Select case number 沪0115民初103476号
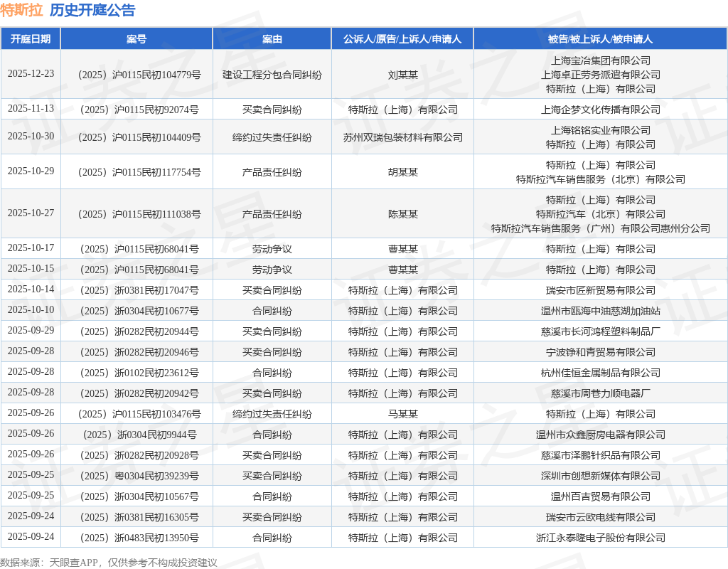This screenshot has height=569, width=728. tap(139, 414)
